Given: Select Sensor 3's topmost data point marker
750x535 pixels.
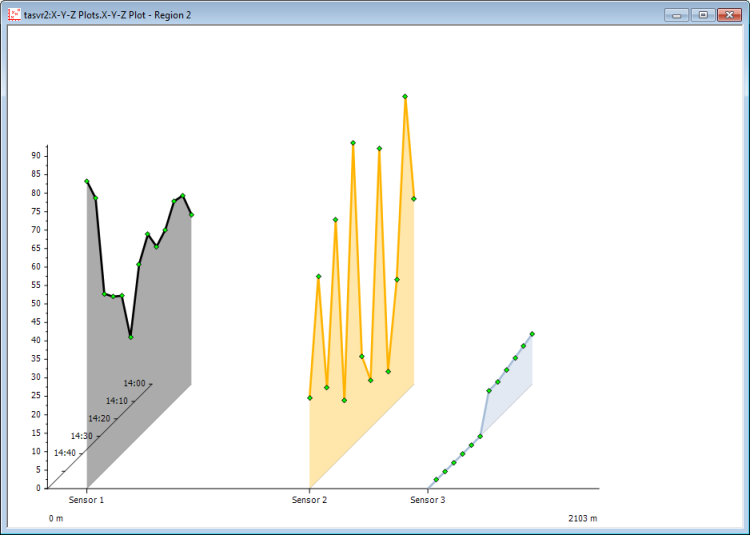Looking at the screenshot, I should tap(532, 334).
